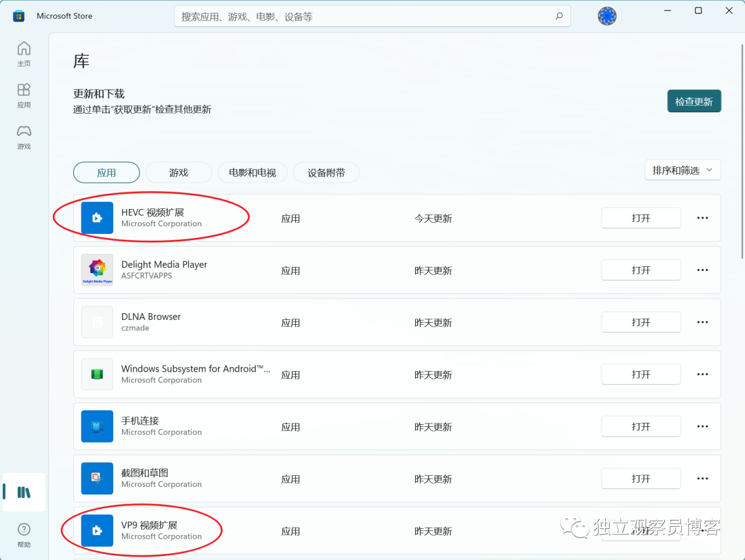The image size is (745, 560).
Task: Open Windows Subsystem for Android via 打开
Action: pos(641,374)
